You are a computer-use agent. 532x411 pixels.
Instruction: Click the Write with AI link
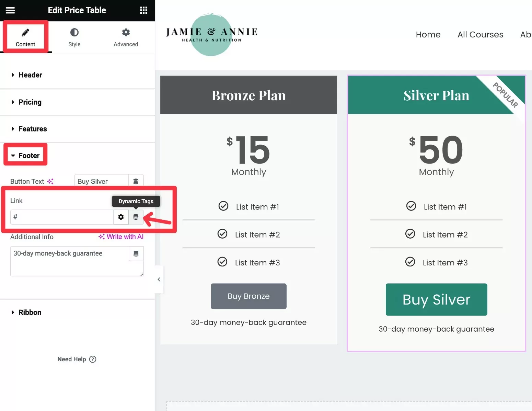tap(121, 237)
